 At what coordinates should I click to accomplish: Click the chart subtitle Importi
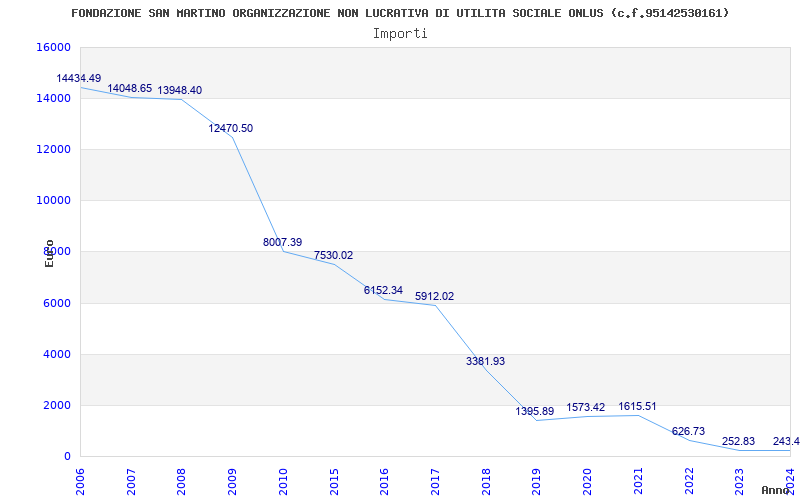point(400,34)
